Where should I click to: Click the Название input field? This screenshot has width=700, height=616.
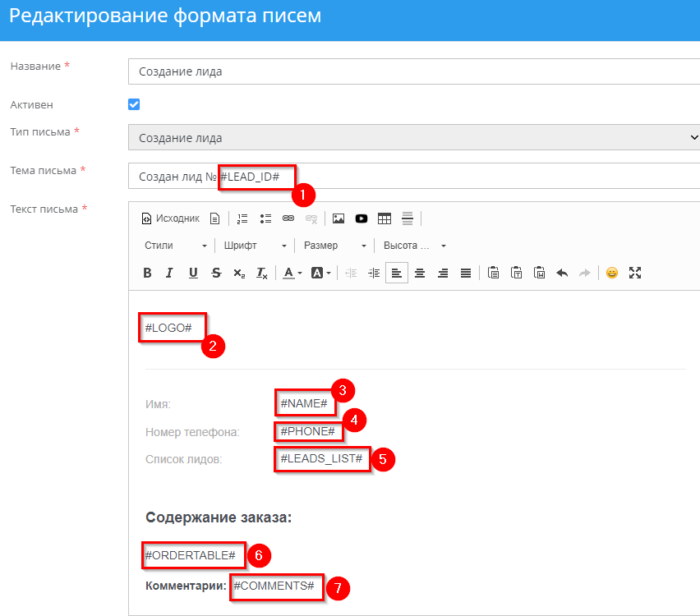click(414, 71)
